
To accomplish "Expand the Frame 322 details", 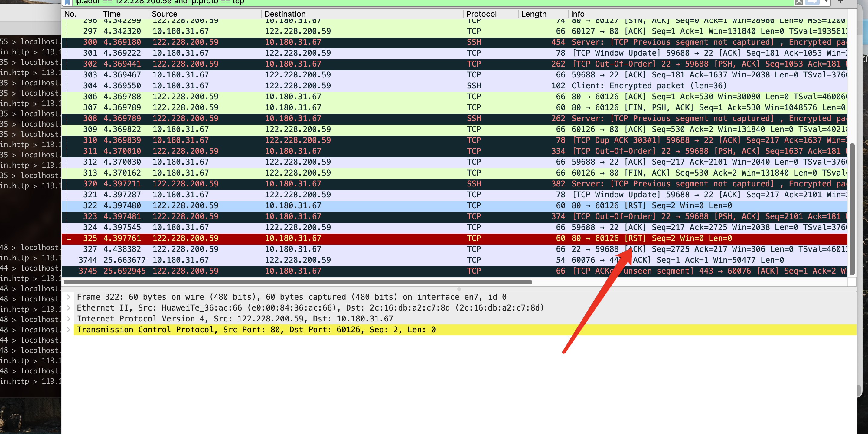I will [x=69, y=297].
